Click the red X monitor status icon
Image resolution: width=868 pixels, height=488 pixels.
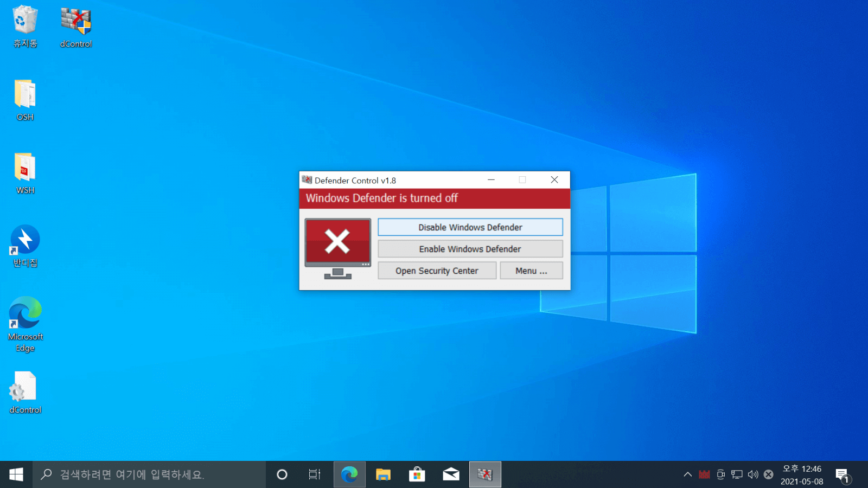coord(337,248)
